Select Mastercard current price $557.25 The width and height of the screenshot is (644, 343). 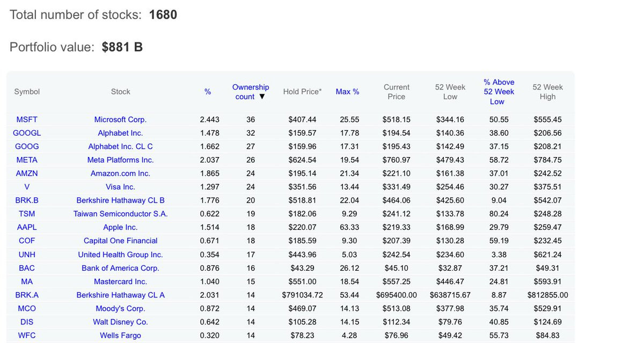click(x=397, y=281)
